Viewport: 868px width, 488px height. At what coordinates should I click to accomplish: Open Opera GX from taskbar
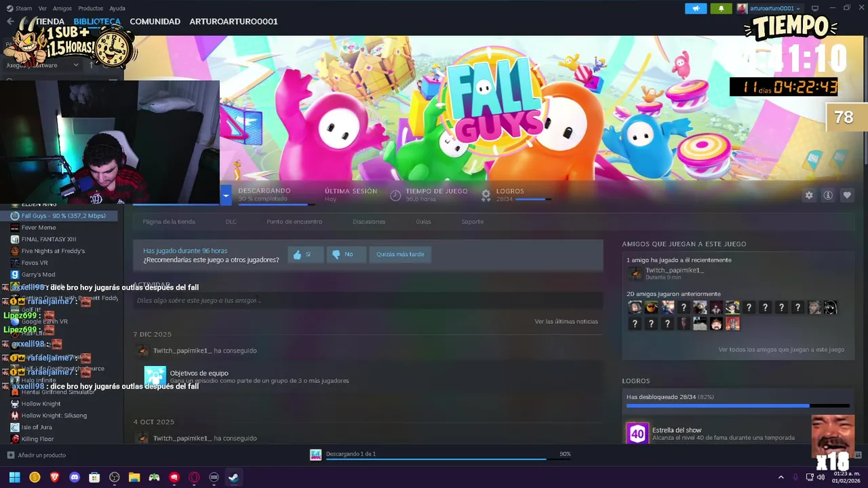click(194, 477)
